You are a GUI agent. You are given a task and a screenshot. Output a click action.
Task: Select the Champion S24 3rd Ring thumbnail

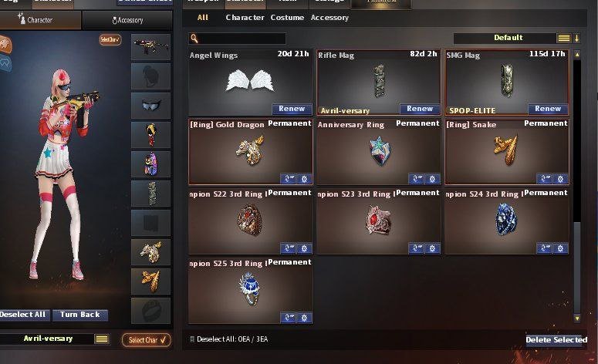tap(506, 220)
